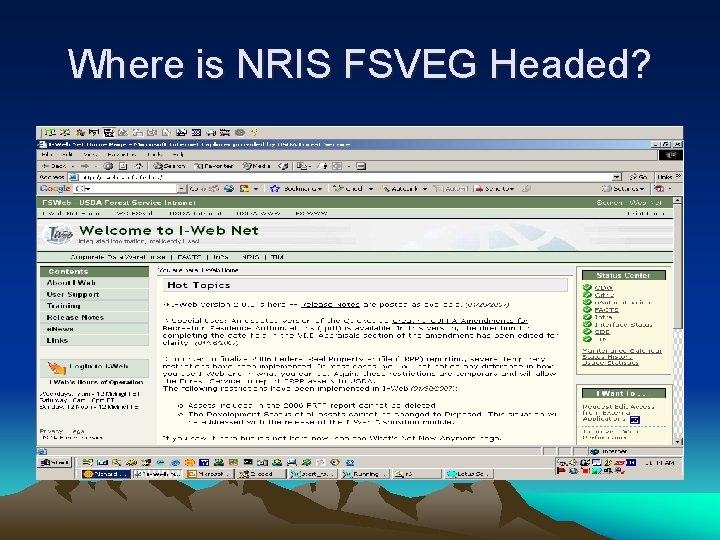Image resolution: width=720 pixels, height=540 pixels.
Task: Switch to I-Web taskbar window button
Action: pos(158,474)
